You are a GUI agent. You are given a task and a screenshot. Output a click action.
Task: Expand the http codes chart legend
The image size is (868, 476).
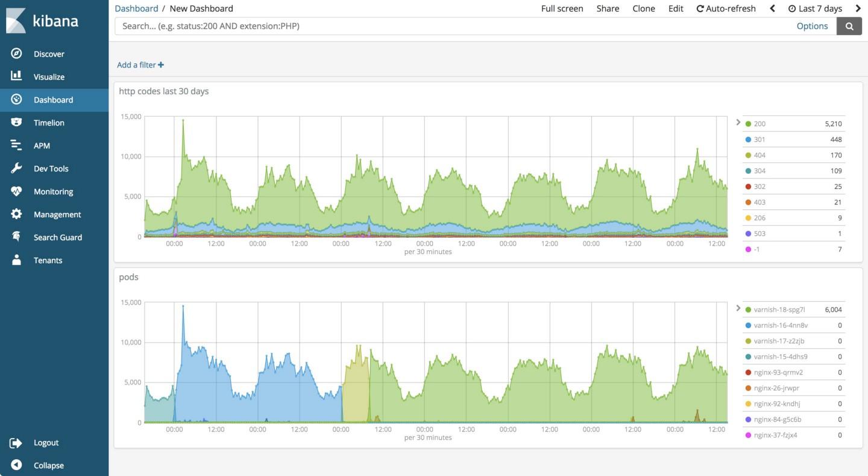(738, 122)
